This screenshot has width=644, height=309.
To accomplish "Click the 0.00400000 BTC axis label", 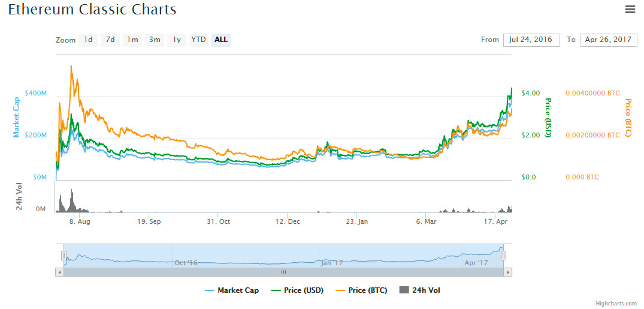I will tap(592, 93).
